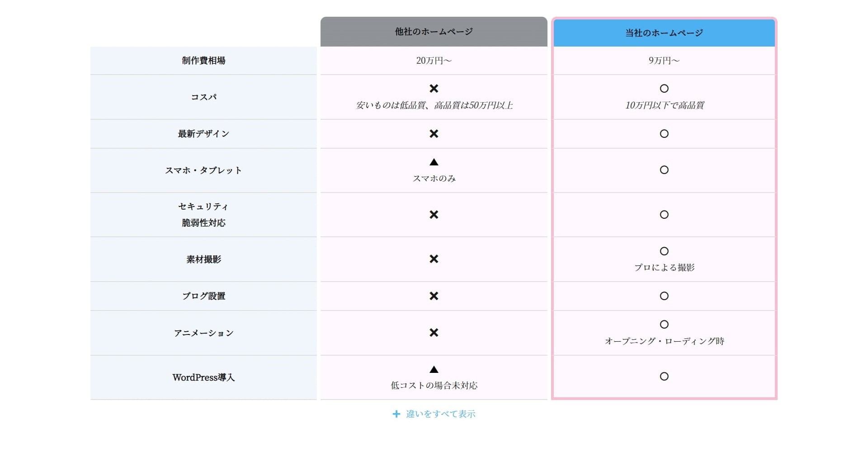The image size is (868, 461).
Task: Click the 9万円〜 price cell
Action: [x=664, y=60]
